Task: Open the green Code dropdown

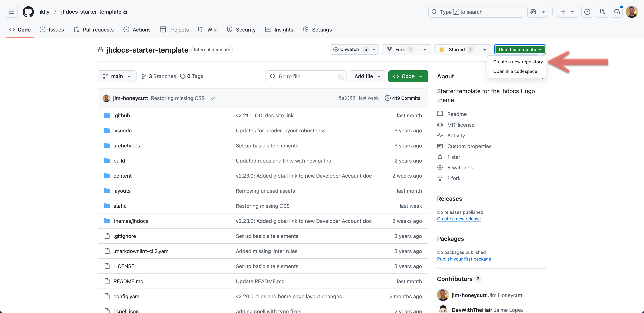Action: coord(408,76)
